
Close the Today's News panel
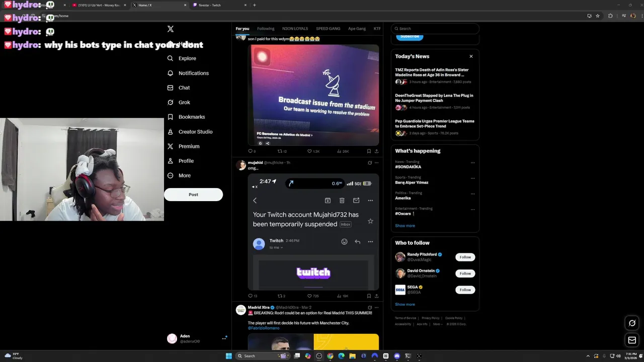click(471, 56)
